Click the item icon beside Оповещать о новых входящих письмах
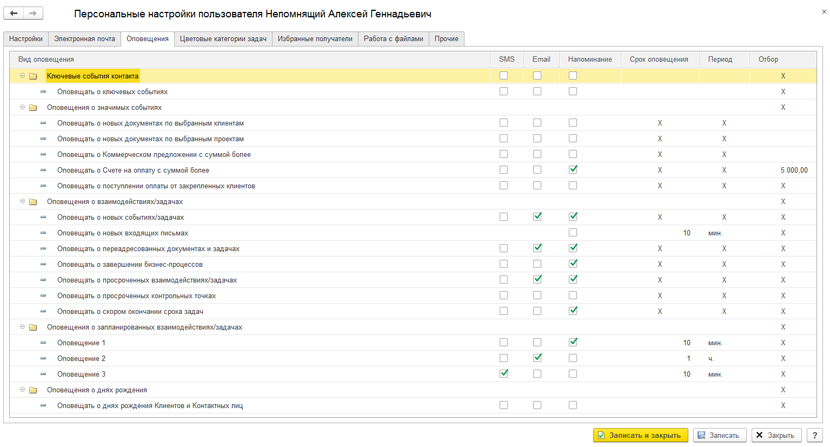Image resolution: width=830 pixels, height=447 pixels. (x=43, y=233)
